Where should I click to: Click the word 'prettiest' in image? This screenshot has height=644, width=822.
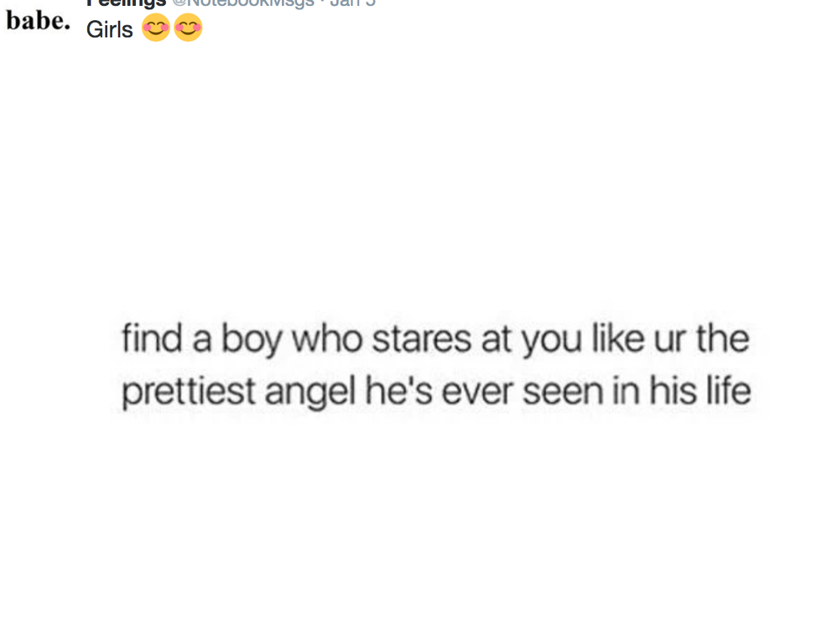(189, 392)
